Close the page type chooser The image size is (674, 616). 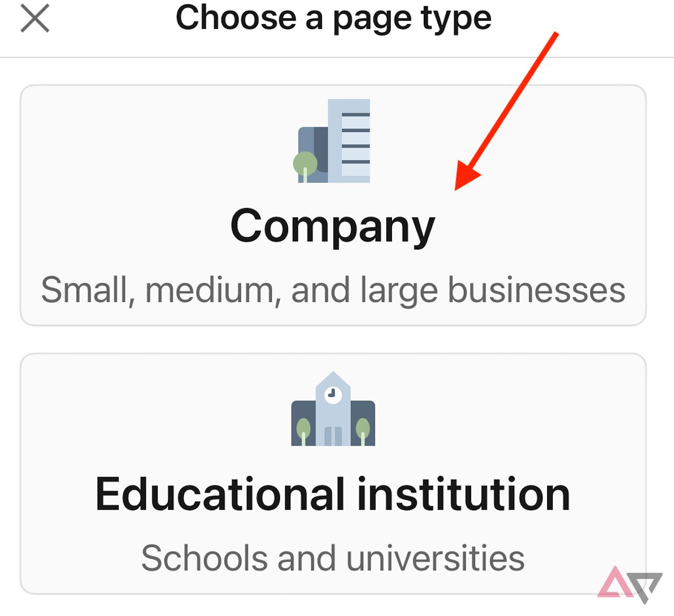point(35,18)
